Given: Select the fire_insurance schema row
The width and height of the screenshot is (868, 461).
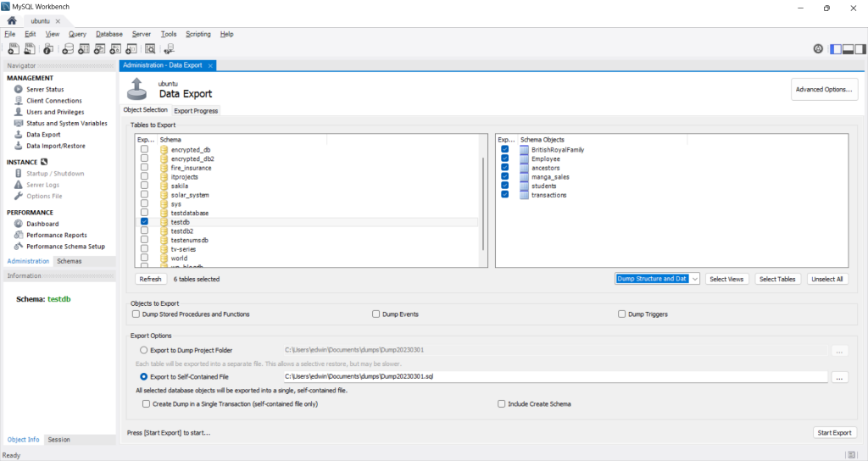Looking at the screenshot, I should pyautogui.click(x=307, y=168).
